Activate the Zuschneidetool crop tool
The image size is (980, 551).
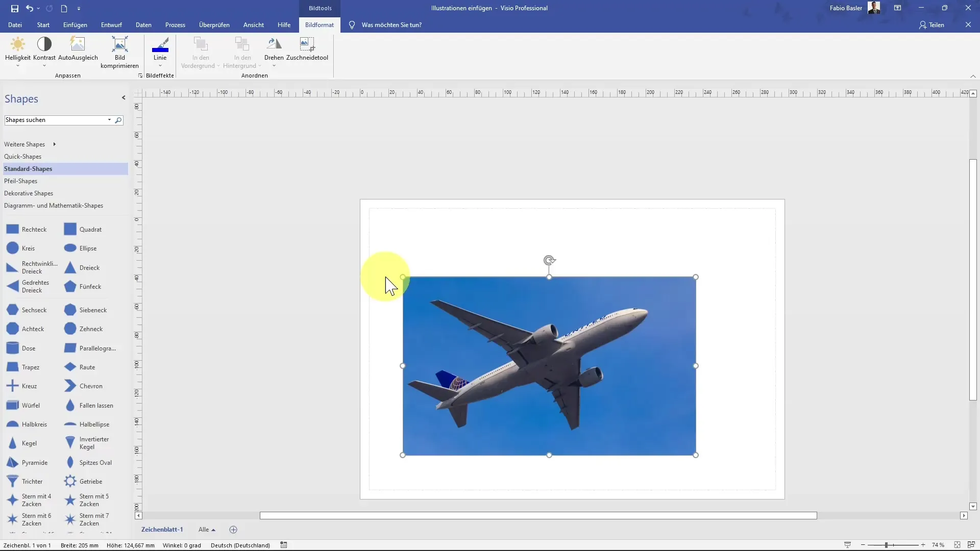[307, 49]
